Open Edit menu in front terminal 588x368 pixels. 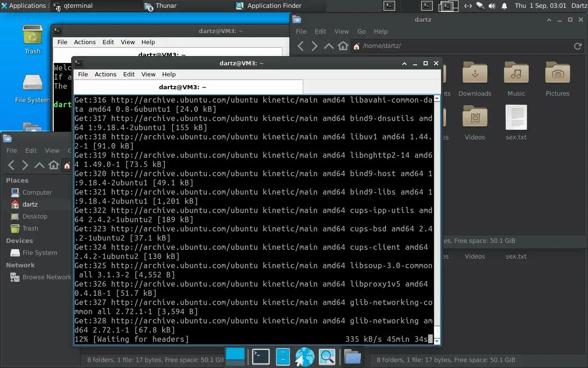coord(129,74)
